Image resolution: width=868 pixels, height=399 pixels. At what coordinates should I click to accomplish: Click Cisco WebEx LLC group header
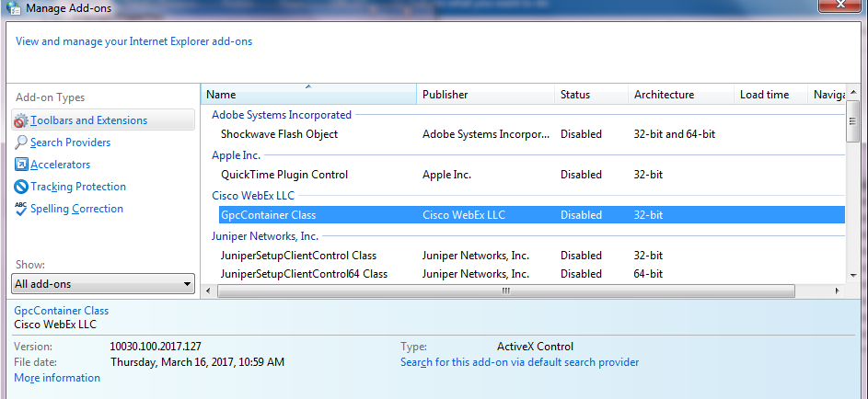click(253, 196)
